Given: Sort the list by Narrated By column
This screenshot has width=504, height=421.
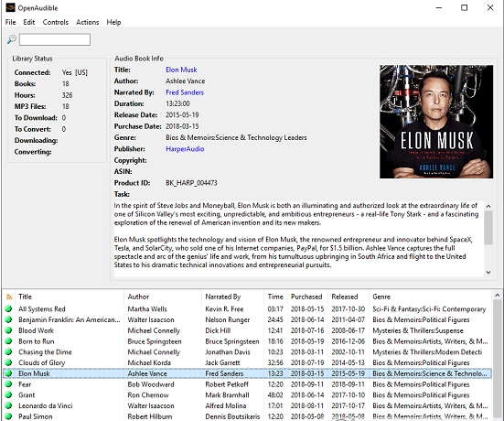Looking at the screenshot, I should (x=223, y=297).
